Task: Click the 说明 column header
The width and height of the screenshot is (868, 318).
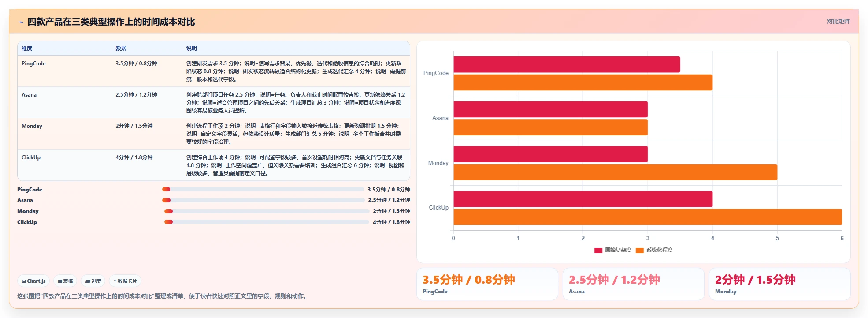Action: click(x=191, y=49)
